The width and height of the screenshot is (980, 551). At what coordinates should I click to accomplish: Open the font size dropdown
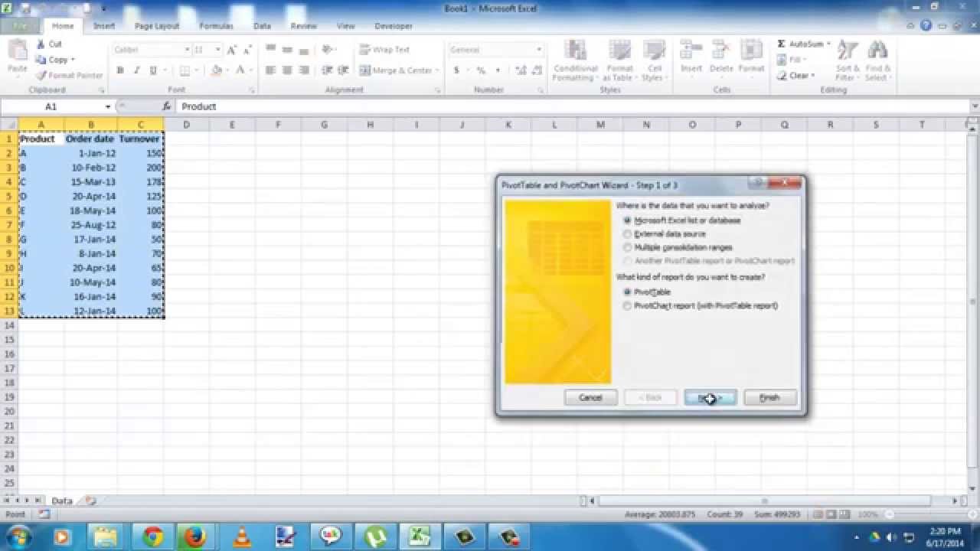217,50
